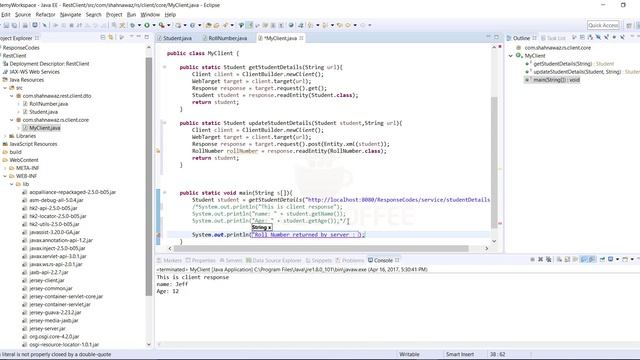The width and height of the screenshot is (640, 360).
Task: Open the External Tools dropdown arrow
Action: tap(169, 25)
